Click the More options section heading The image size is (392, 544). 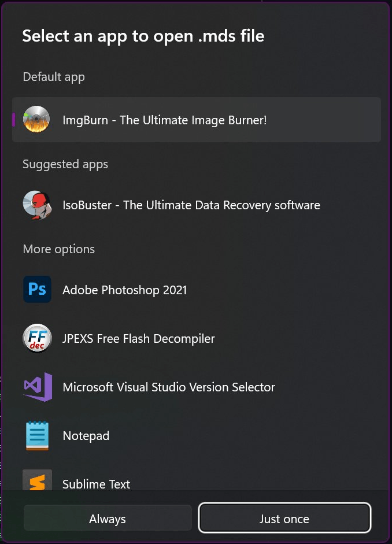pyautogui.click(x=58, y=249)
